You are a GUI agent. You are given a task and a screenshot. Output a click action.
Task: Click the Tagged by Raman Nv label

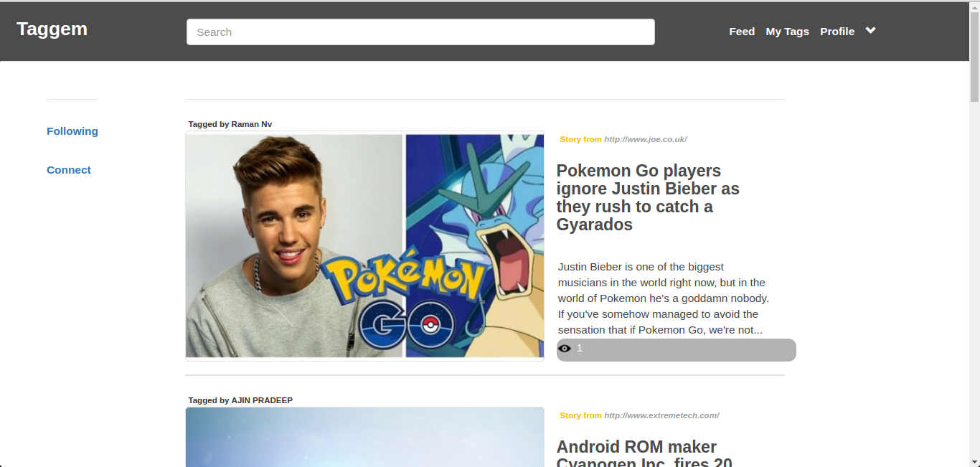(x=230, y=124)
